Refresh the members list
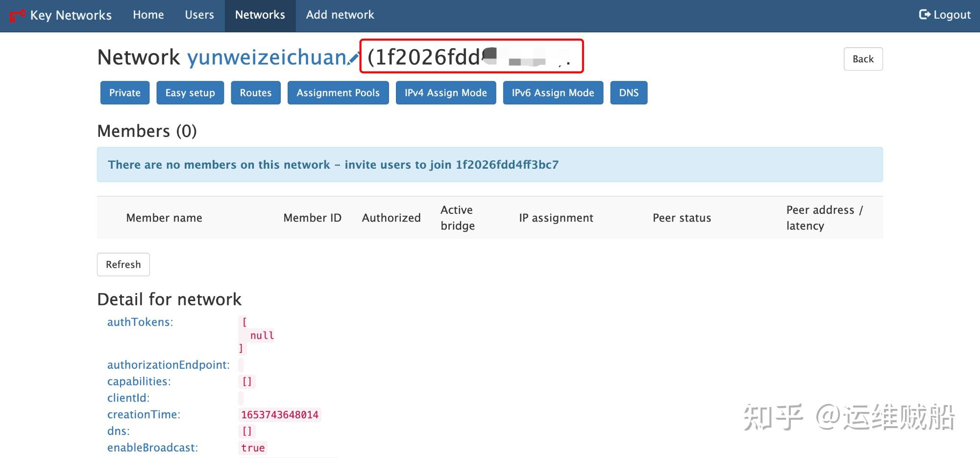Screen dimensions: 980x458 pos(123,264)
